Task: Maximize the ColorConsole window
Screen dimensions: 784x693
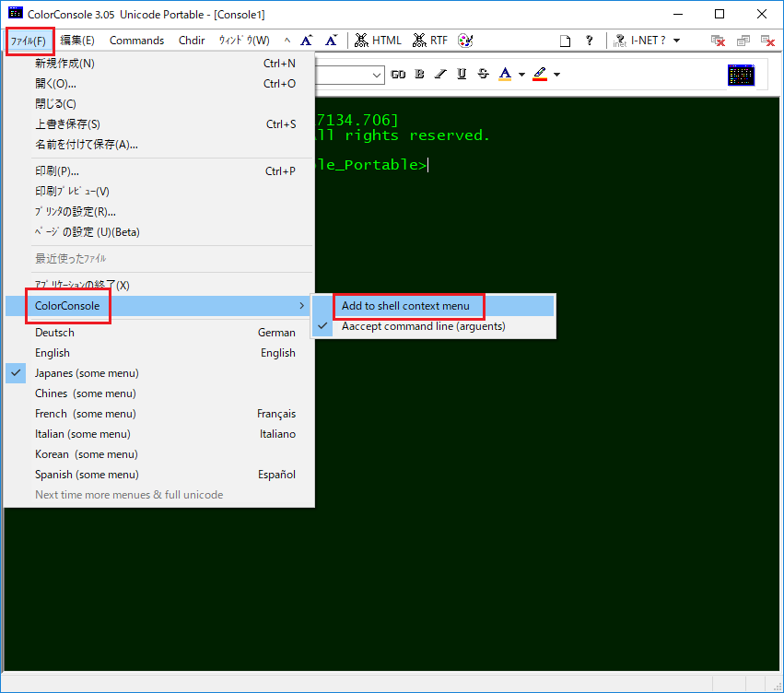Action: pyautogui.click(x=719, y=14)
